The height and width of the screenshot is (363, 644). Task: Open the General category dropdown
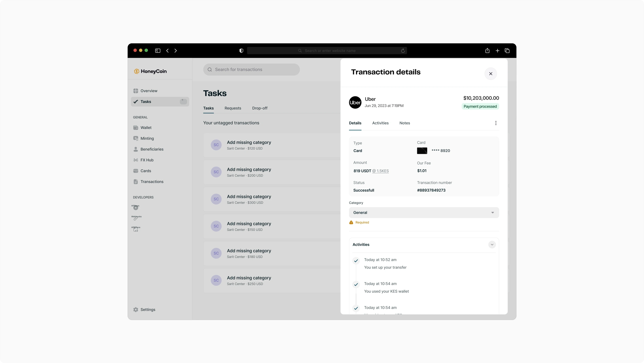point(424,212)
